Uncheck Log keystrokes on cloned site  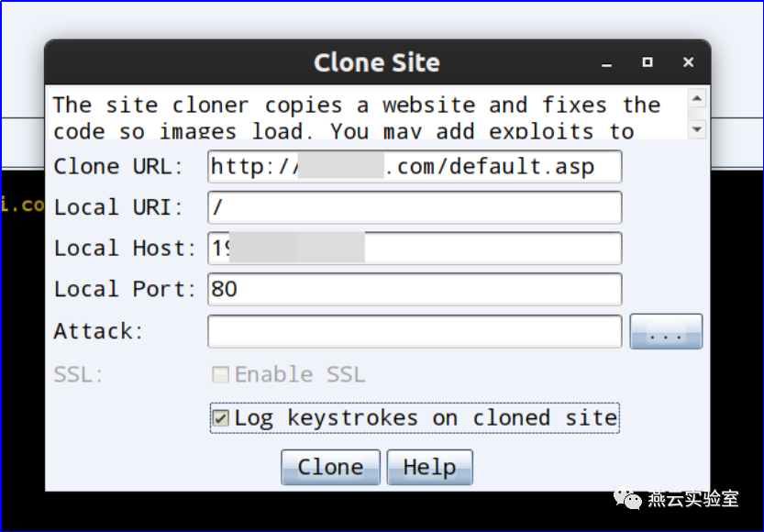(221, 418)
